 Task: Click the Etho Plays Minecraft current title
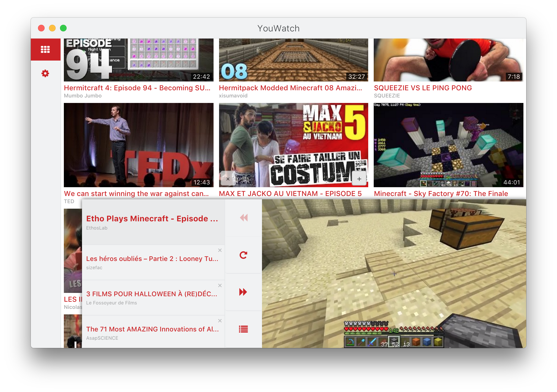[152, 219]
